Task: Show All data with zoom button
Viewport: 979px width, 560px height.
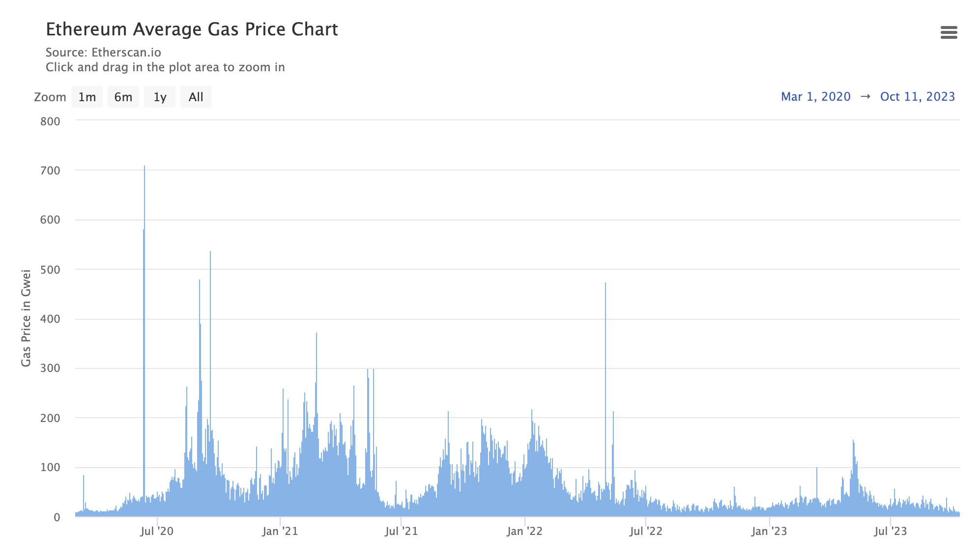Action: [x=196, y=97]
